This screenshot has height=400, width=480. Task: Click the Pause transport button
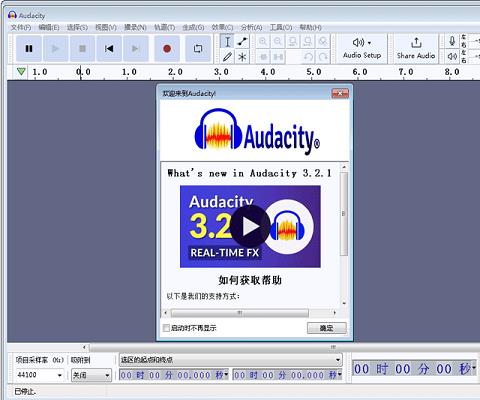pyautogui.click(x=29, y=49)
